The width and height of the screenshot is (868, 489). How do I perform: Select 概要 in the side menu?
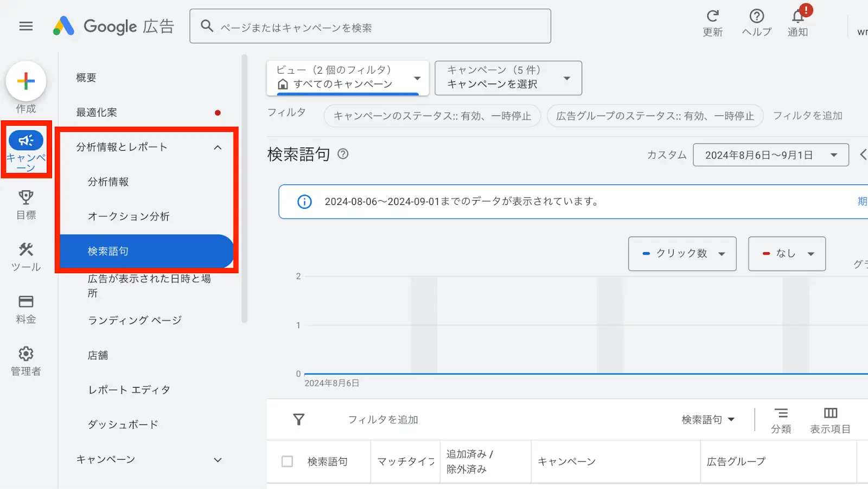(x=86, y=78)
